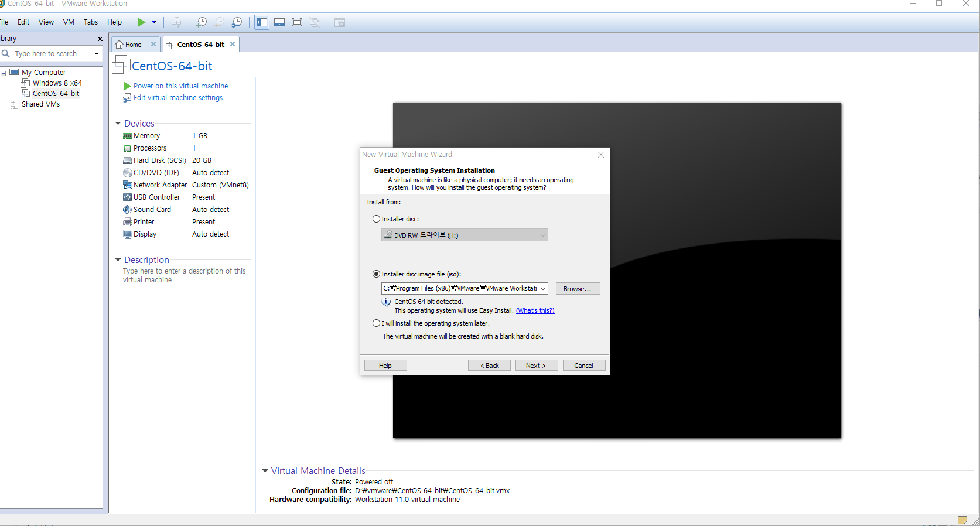
Task: Click the Revert to snapshot toolbar icon
Action: tap(219, 22)
